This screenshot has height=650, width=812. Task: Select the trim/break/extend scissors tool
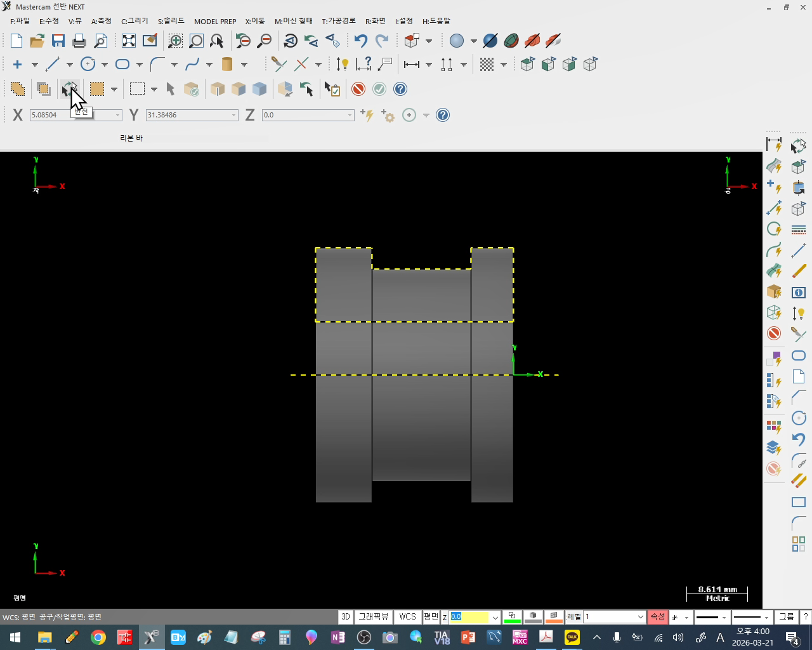(278, 64)
